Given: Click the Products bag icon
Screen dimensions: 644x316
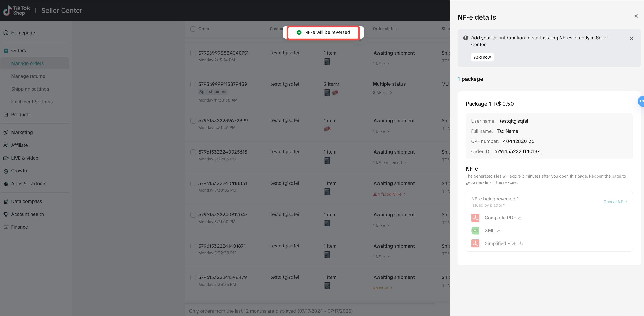Looking at the screenshot, I should point(6,115).
